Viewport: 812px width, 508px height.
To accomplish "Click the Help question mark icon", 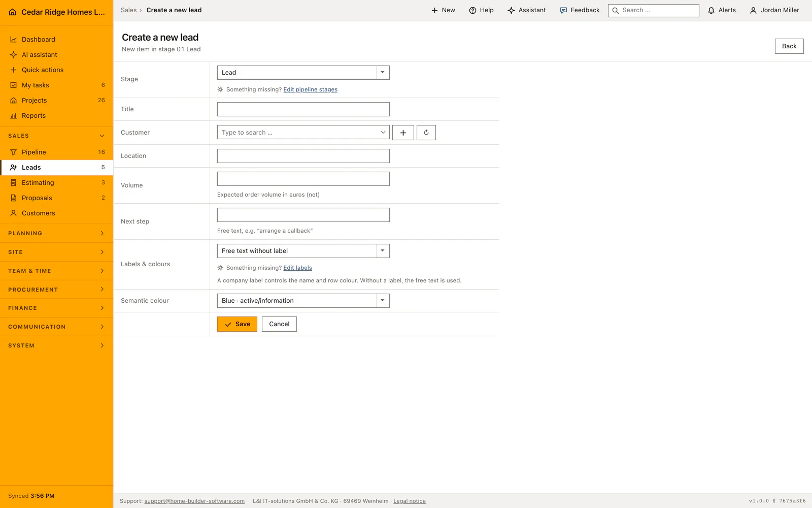I will coord(472,10).
